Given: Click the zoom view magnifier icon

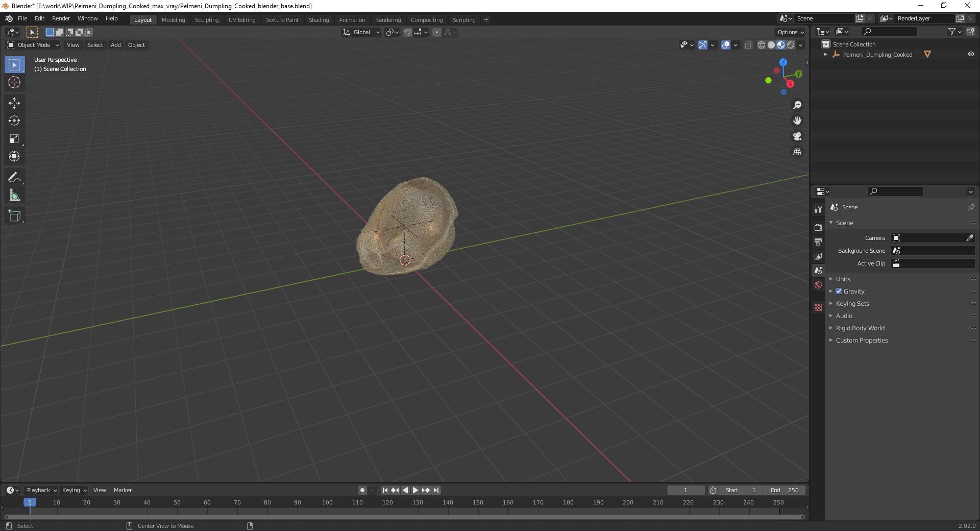Looking at the screenshot, I should click(797, 105).
